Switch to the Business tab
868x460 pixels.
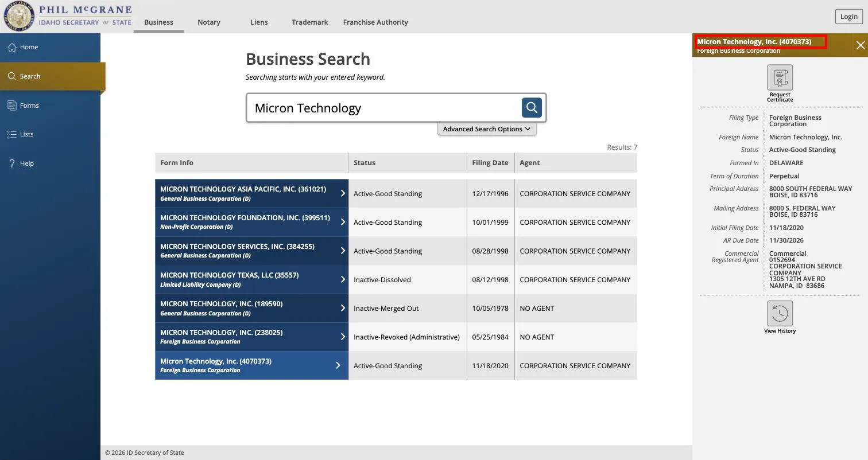(x=158, y=22)
